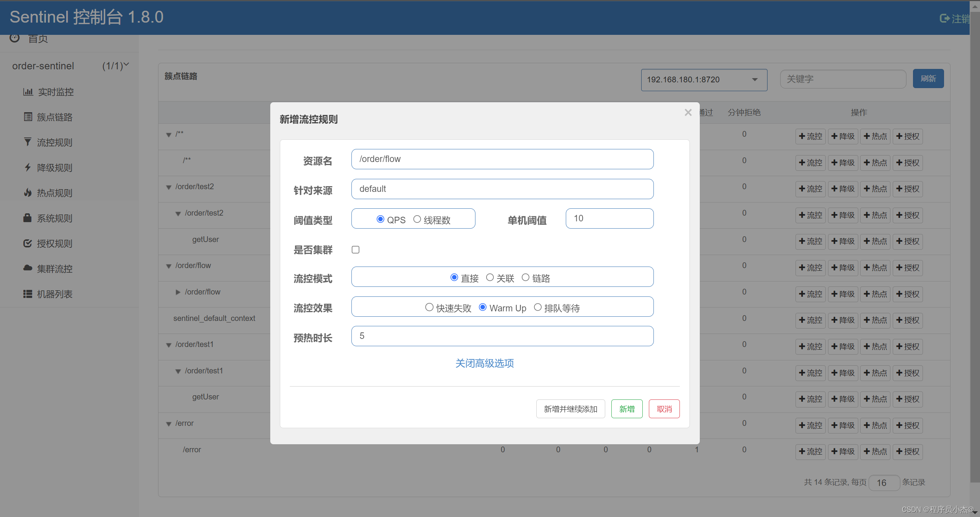Viewport: 980px width, 517px height.
Task: Collapse the /error tree node
Action: [168, 424]
